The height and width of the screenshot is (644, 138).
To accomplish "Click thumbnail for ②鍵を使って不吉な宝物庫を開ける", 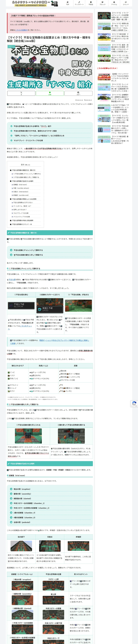I will pyautogui.click(x=71, y=436).
